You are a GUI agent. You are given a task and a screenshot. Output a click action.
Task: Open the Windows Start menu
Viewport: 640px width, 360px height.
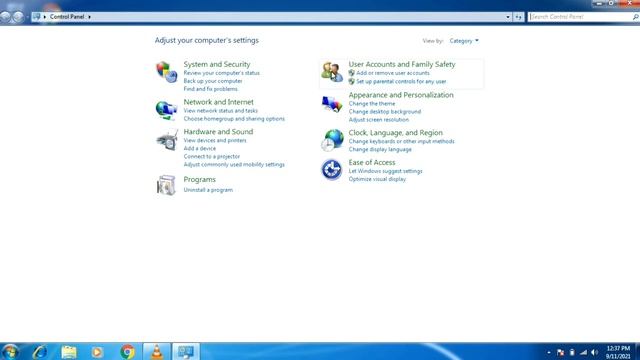pos(10,351)
